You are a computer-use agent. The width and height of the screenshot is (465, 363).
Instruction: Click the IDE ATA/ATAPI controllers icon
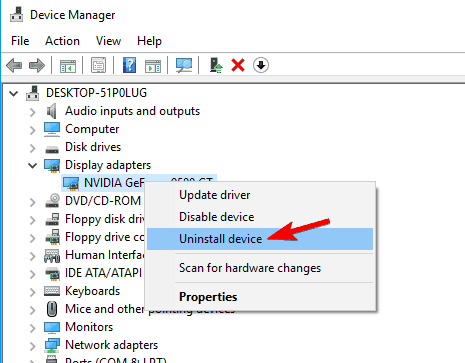click(x=52, y=273)
